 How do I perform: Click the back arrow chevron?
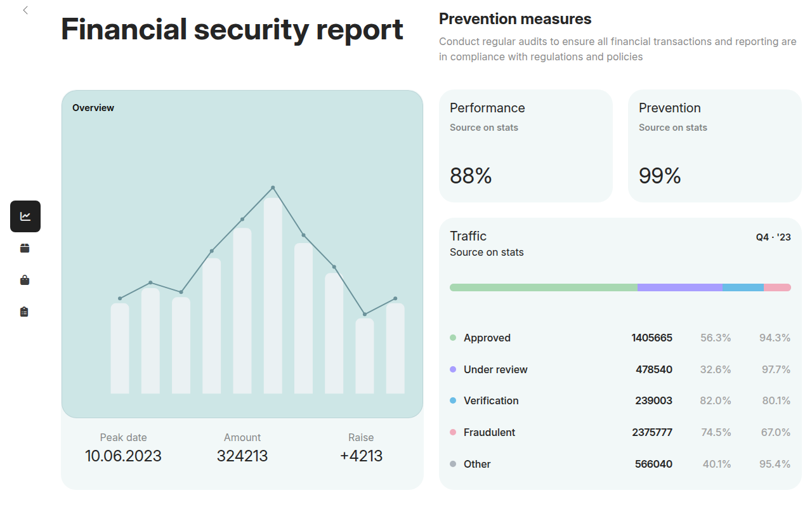[x=25, y=10]
